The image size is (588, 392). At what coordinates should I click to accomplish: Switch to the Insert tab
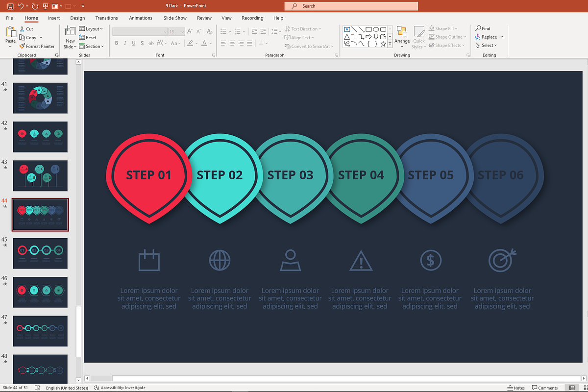click(54, 18)
